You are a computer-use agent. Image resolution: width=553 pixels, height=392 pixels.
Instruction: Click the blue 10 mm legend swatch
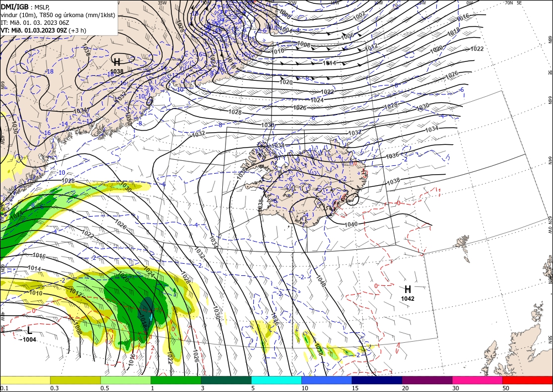pyautogui.click(x=327, y=380)
